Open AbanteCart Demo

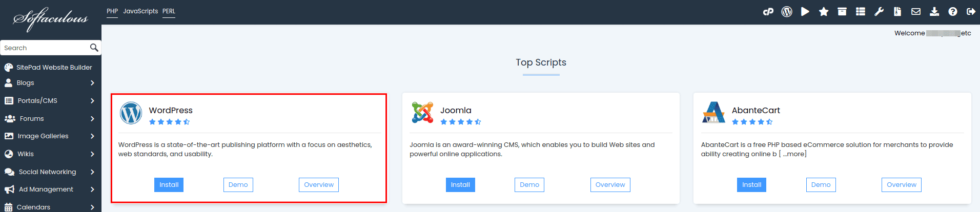(x=821, y=185)
